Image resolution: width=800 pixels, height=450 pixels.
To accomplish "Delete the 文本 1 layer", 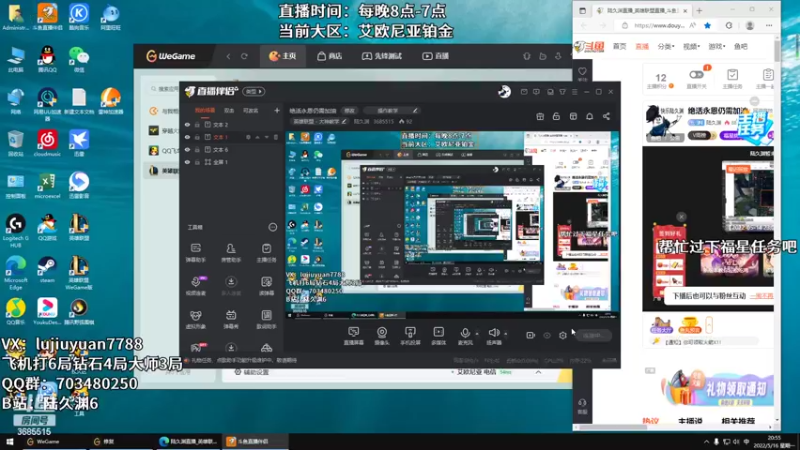I will click(276, 137).
